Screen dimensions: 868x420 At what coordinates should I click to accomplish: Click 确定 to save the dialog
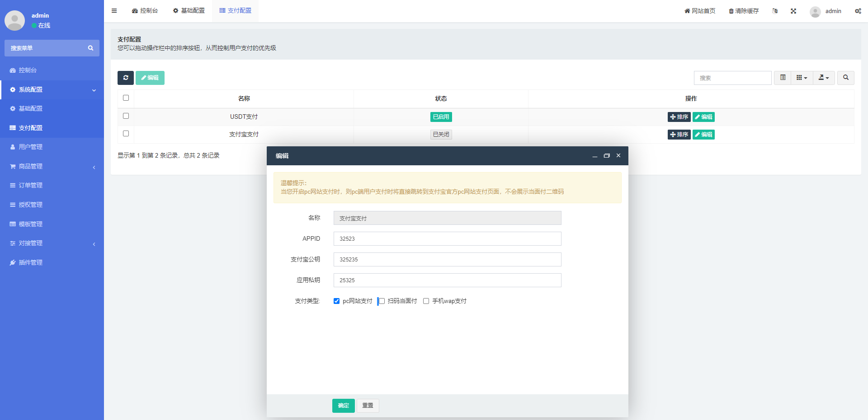(x=344, y=406)
